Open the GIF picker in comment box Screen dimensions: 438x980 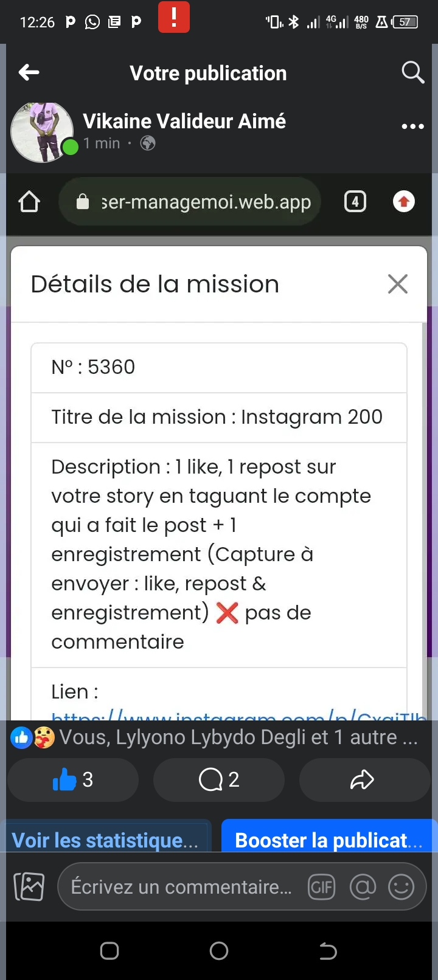(x=321, y=888)
